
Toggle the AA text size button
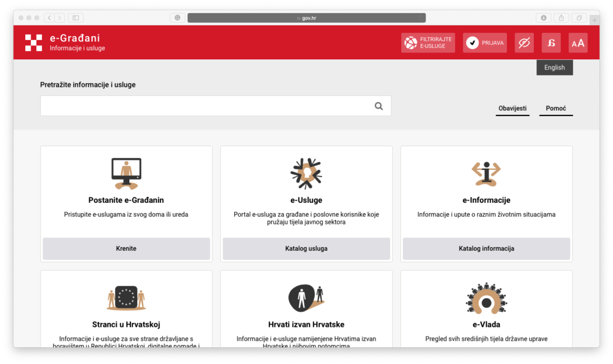[x=578, y=43]
